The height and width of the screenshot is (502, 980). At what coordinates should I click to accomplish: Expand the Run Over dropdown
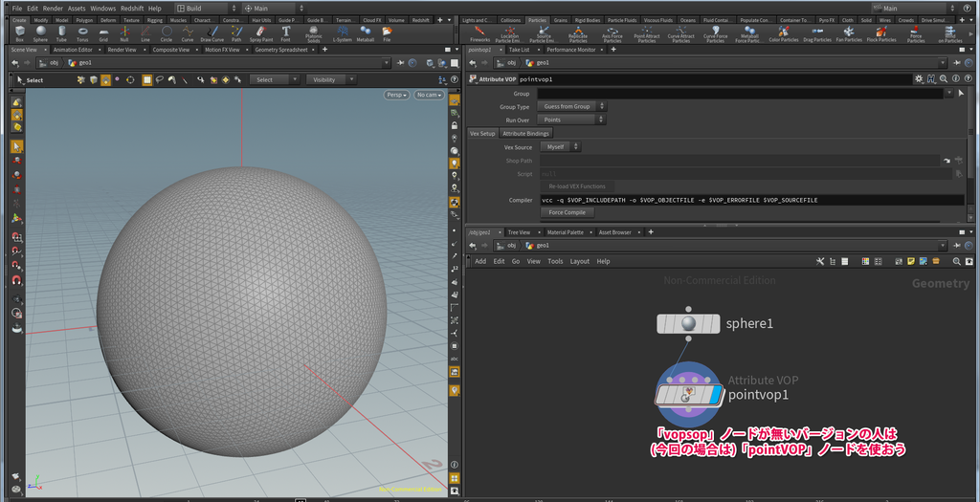click(x=571, y=120)
